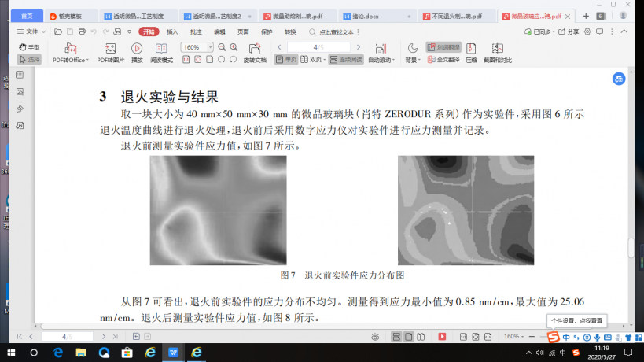The height and width of the screenshot is (362, 644).
Task: Click the print icon in quick toolbar
Action: click(x=82, y=31)
